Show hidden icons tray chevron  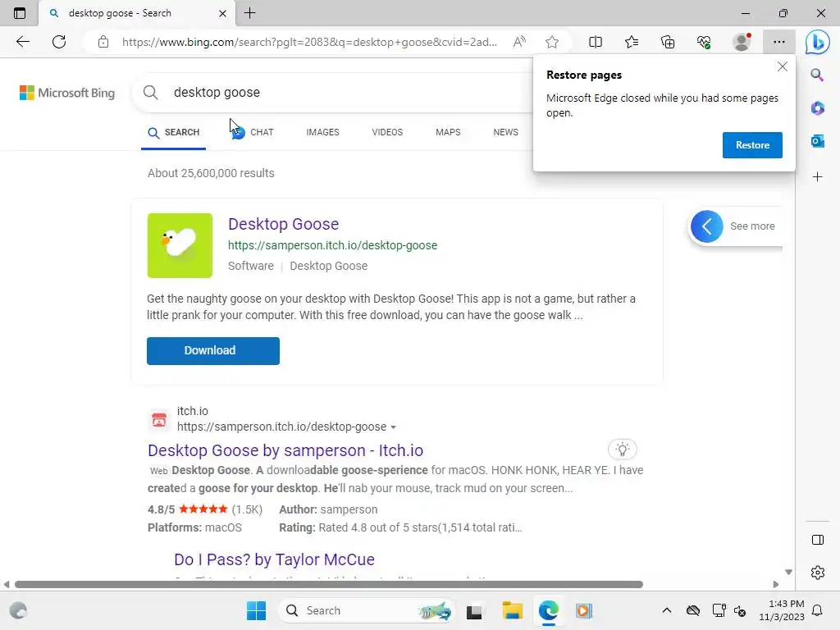(x=666, y=610)
